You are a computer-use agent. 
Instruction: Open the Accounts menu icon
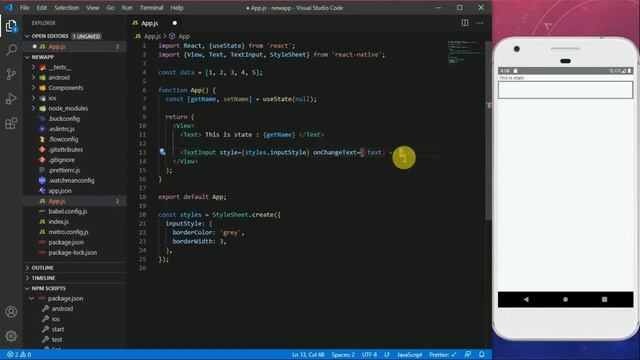(11, 312)
